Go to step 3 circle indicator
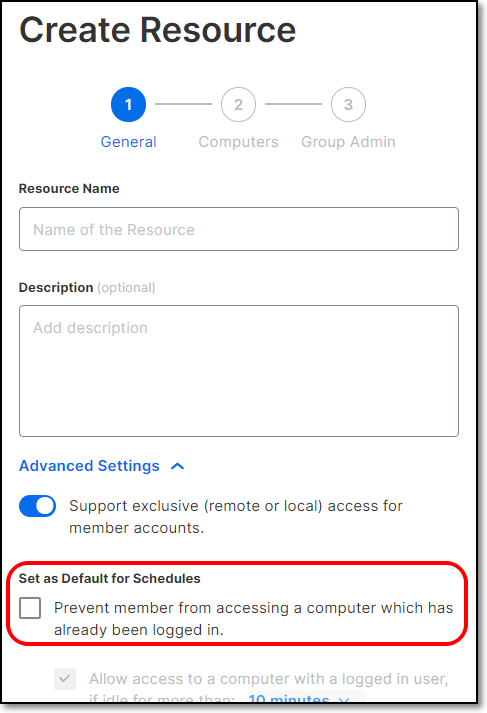Image resolution: width=487 pixels, height=713 pixels. (348, 105)
